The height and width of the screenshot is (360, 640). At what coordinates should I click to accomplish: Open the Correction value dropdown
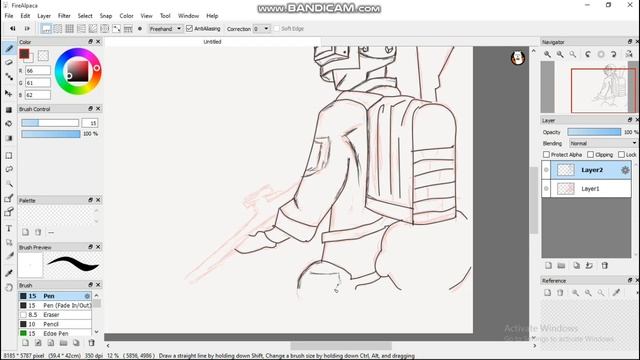coord(261,29)
